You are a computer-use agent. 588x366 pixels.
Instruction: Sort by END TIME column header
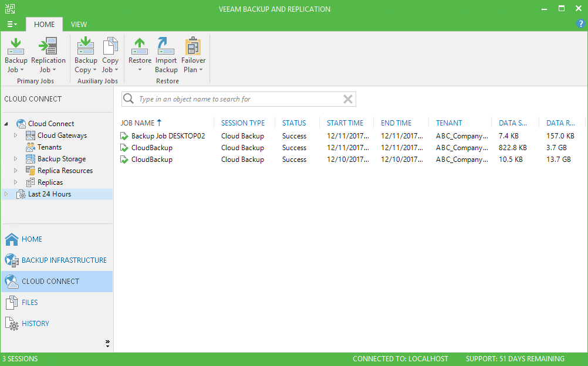coord(396,123)
